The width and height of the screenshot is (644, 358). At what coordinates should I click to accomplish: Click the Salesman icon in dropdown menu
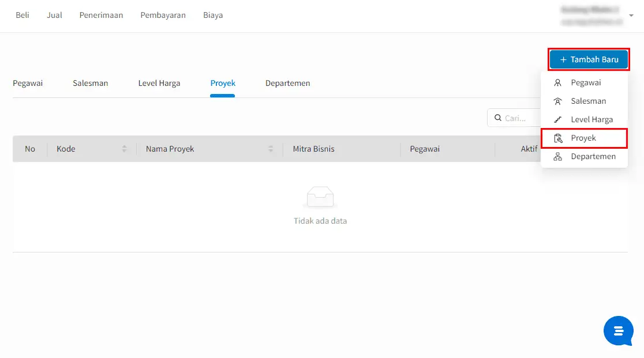click(x=557, y=101)
